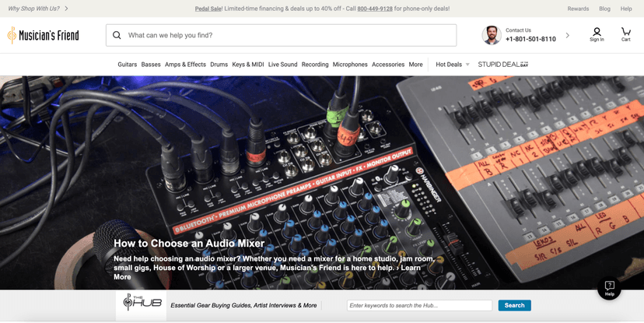This screenshot has height=323, width=644.
Task: Click the Hub Search button
Action: 514,305
